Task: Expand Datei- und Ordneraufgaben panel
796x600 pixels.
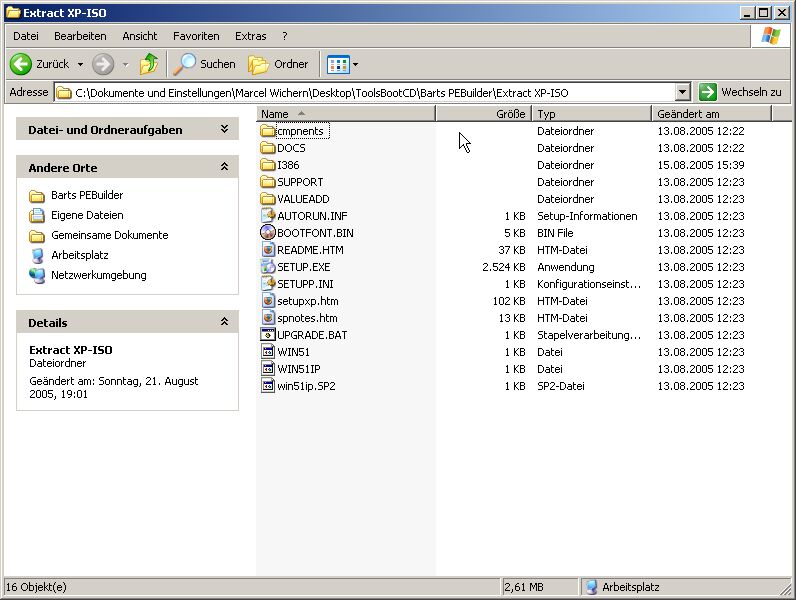Action: (224, 129)
